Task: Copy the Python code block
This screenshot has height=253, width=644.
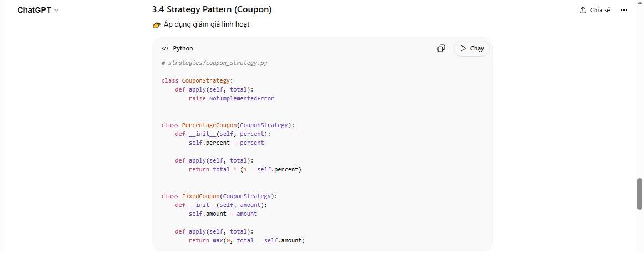Action: [441, 48]
